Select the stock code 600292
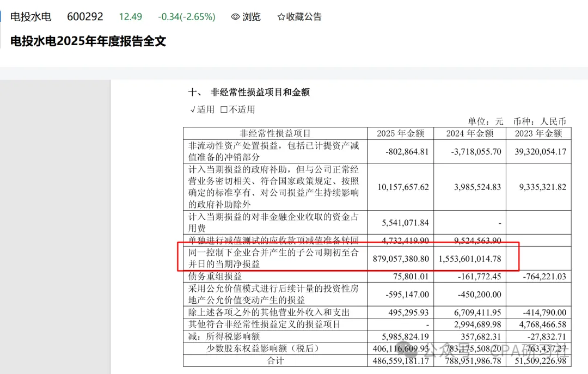The width and height of the screenshot is (588, 374). (85, 17)
